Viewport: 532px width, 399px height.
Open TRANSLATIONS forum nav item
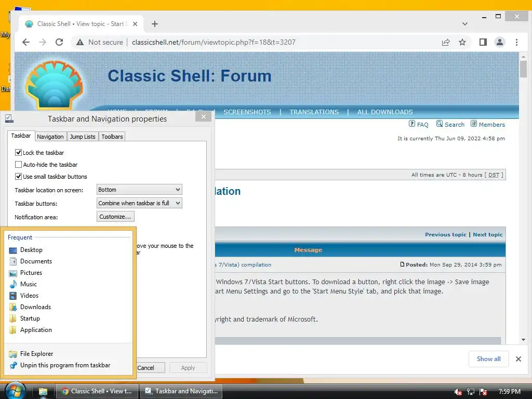click(314, 112)
